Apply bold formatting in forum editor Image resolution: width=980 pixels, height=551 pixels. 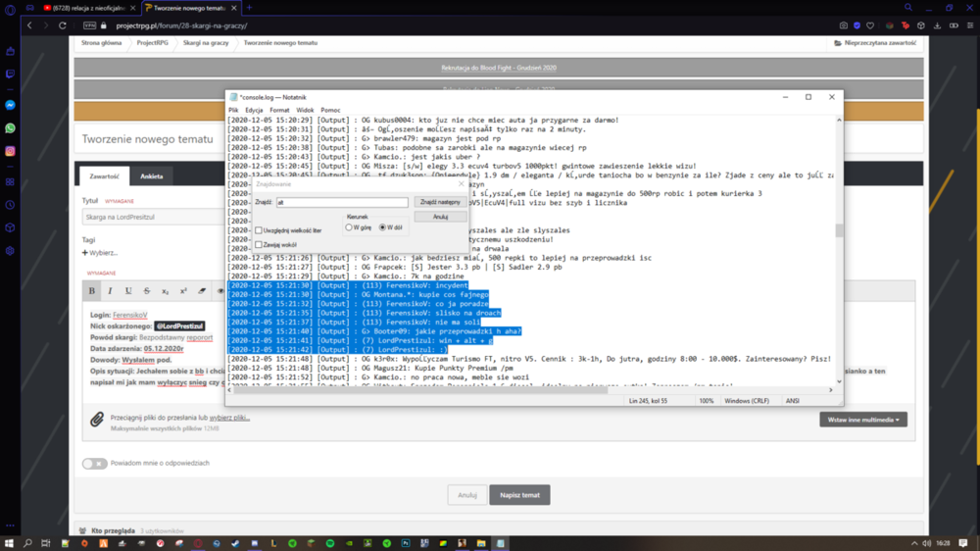pos(92,291)
